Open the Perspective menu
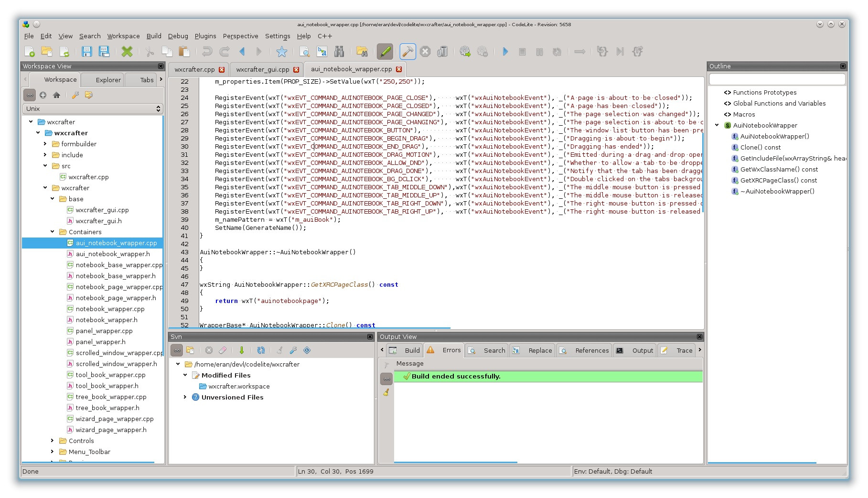Image resolution: width=868 pixels, height=498 pixels. pos(240,36)
